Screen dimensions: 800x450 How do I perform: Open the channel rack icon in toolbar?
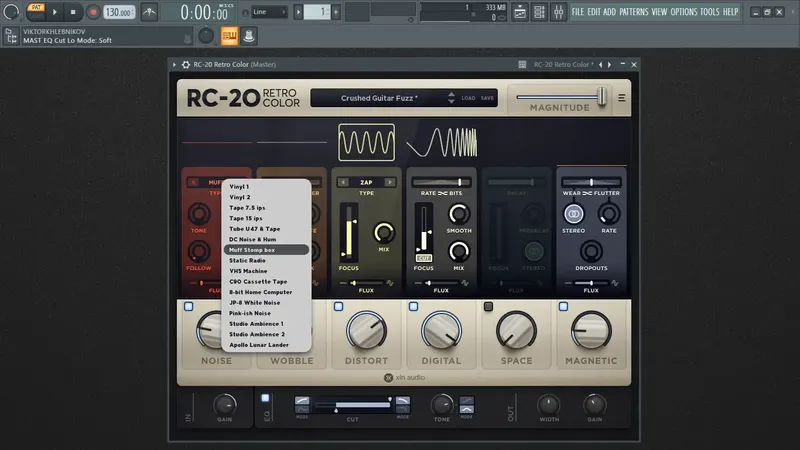[x=539, y=12]
